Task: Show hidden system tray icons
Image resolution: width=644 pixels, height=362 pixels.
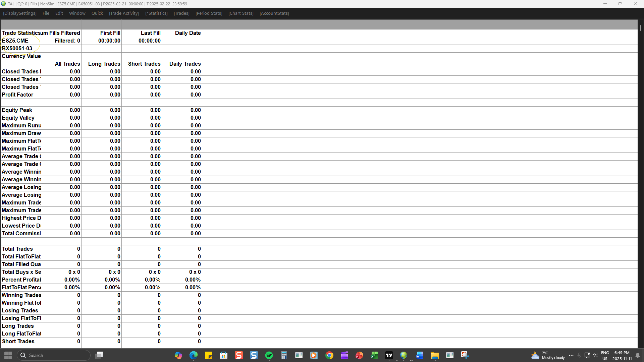Action: pyautogui.click(x=571, y=355)
